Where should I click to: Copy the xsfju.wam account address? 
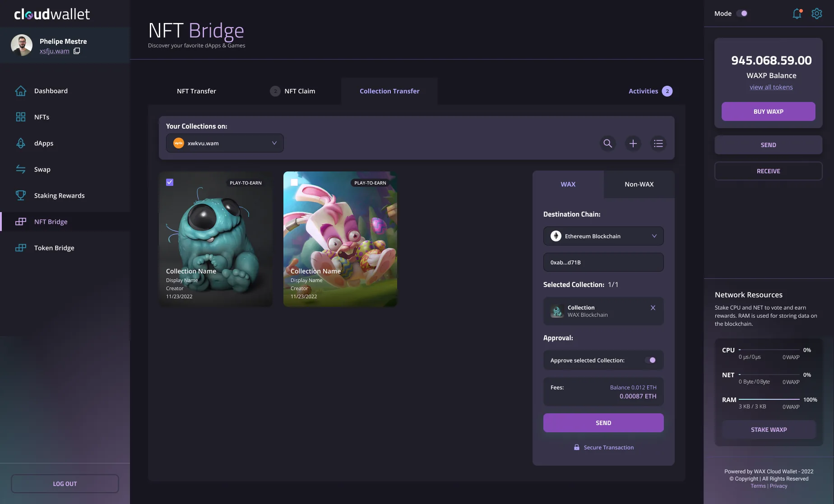(77, 51)
